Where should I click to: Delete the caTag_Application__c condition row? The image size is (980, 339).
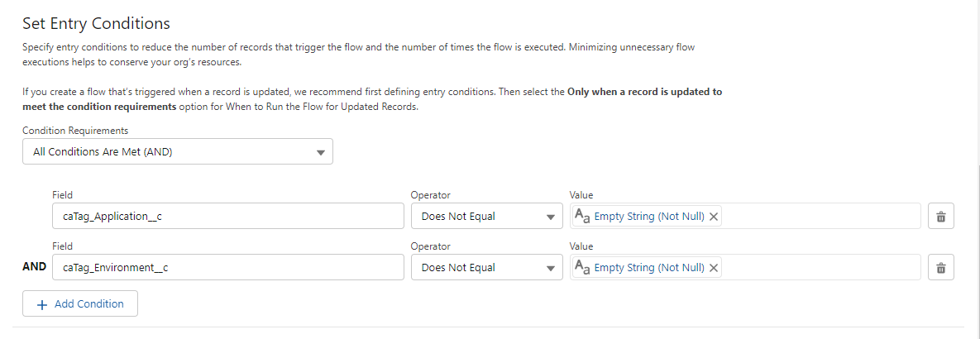pos(940,216)
